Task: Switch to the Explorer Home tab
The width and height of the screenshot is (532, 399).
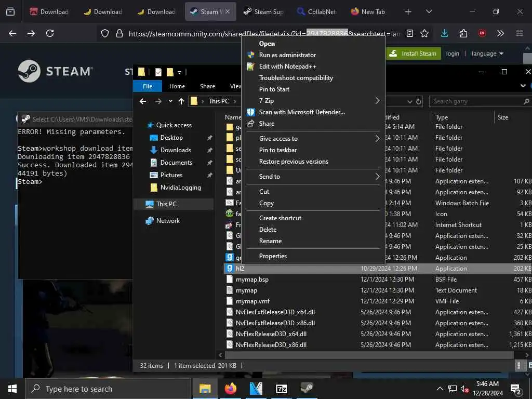Action: click(x=177, y=86)
